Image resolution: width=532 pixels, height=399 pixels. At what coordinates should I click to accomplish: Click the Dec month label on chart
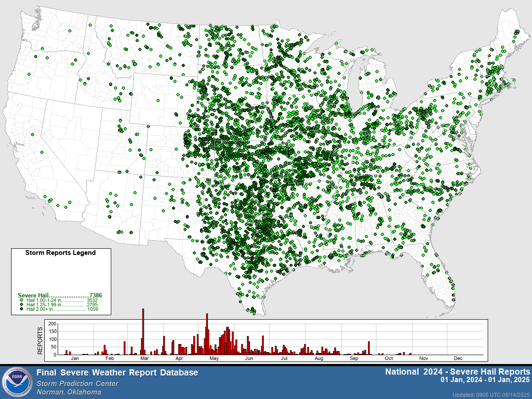click(458, 358)
